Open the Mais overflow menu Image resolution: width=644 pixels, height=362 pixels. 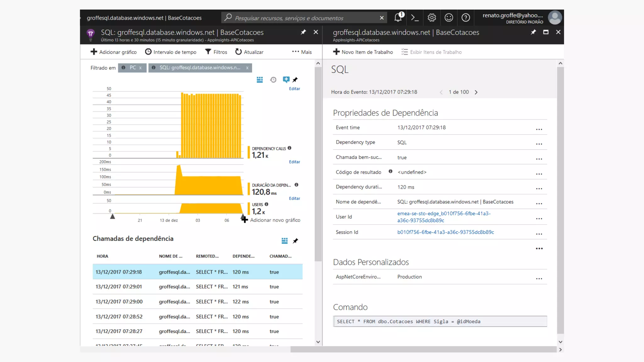click(x=302, y=52)
